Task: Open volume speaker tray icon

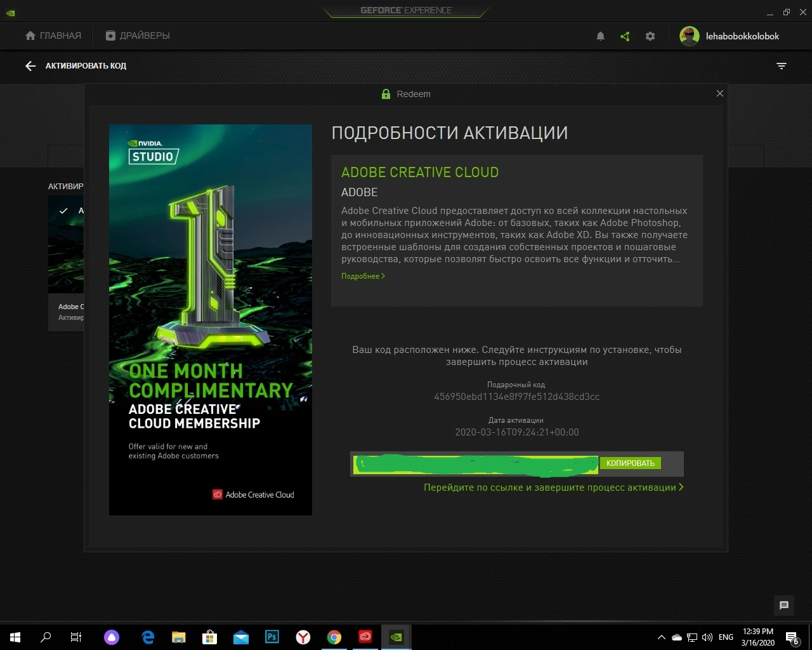Action: coord(707,637)
